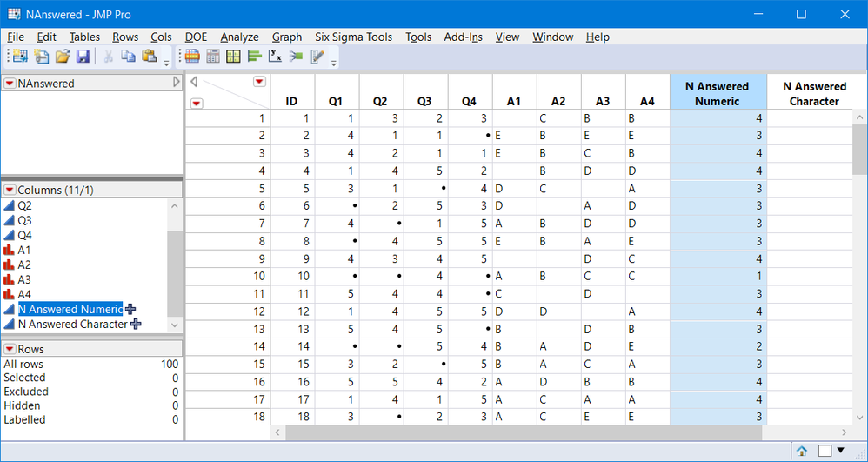Expand the first toolbar overflow arrow
The width and height of the screenshot is (868, 462).
click(x=167, y=64)
